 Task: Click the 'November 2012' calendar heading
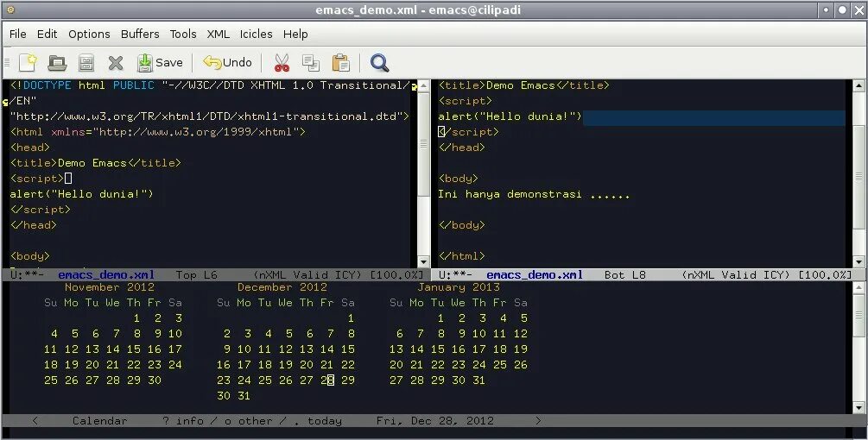(x=110, y=287)
